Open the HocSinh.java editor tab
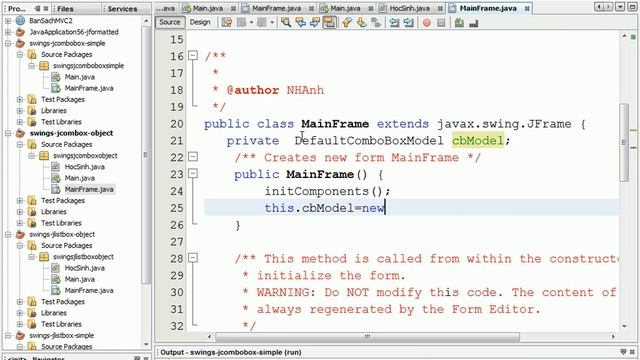Image resolution: width=640 pixels, height=360 pixels. [x=409, y=8]
